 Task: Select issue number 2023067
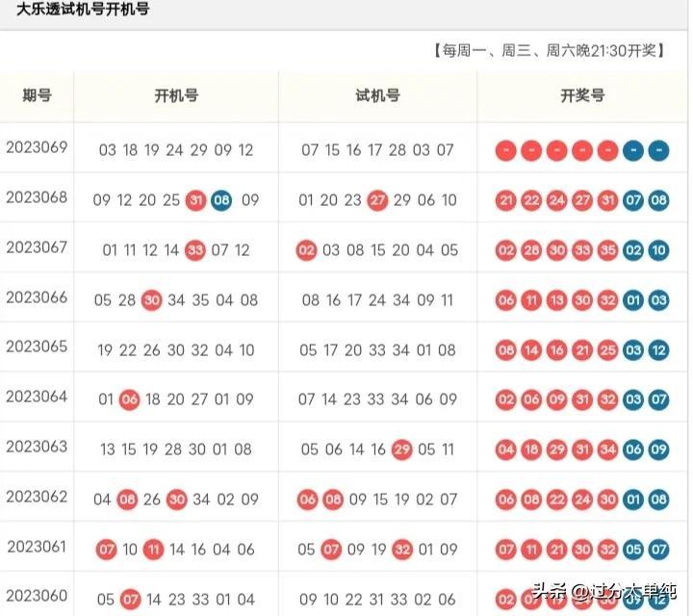click(x=37, y=247)
